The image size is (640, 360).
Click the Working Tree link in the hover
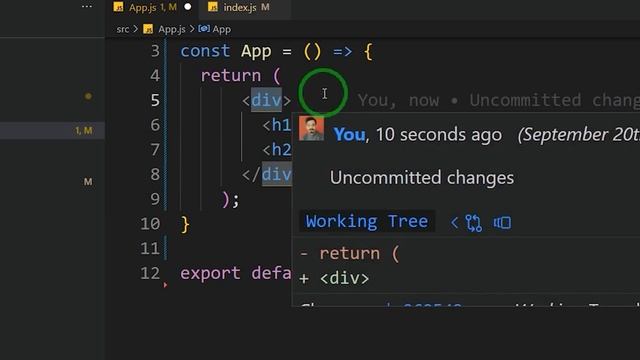click(x=367, y=222)
